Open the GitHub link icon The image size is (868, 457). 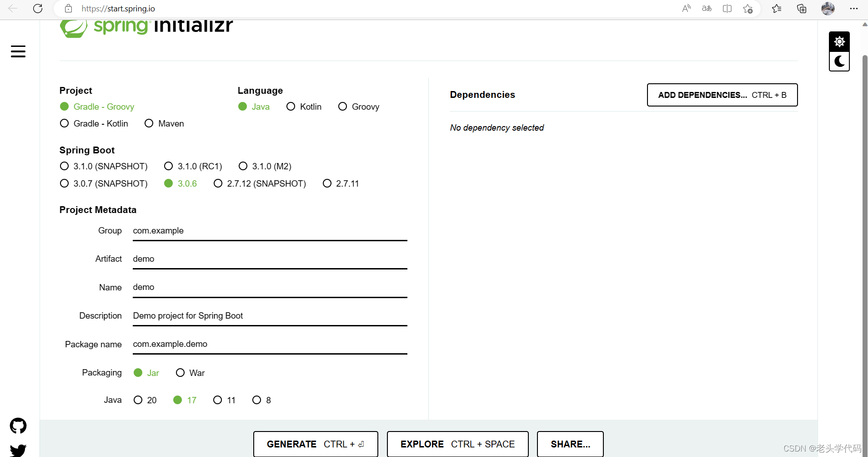[18, 426]
